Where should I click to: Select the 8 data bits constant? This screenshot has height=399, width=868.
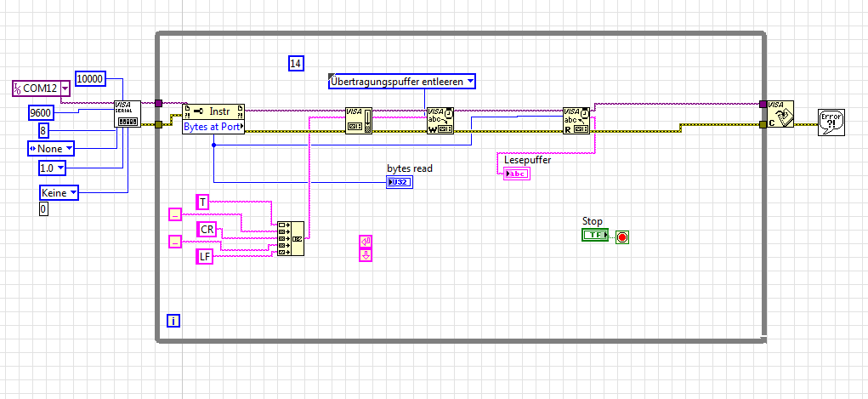(x=43, y=131)
